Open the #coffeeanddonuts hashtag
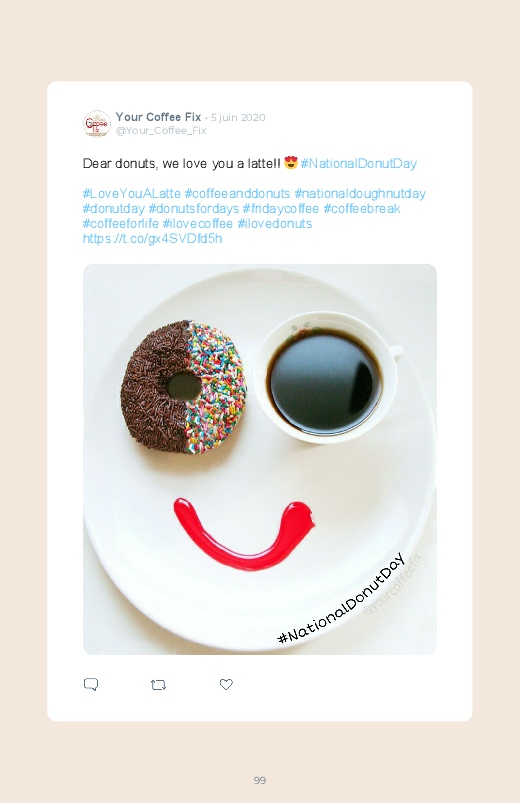The width and height of the screenshot is (520, 803). click(237, 194)
